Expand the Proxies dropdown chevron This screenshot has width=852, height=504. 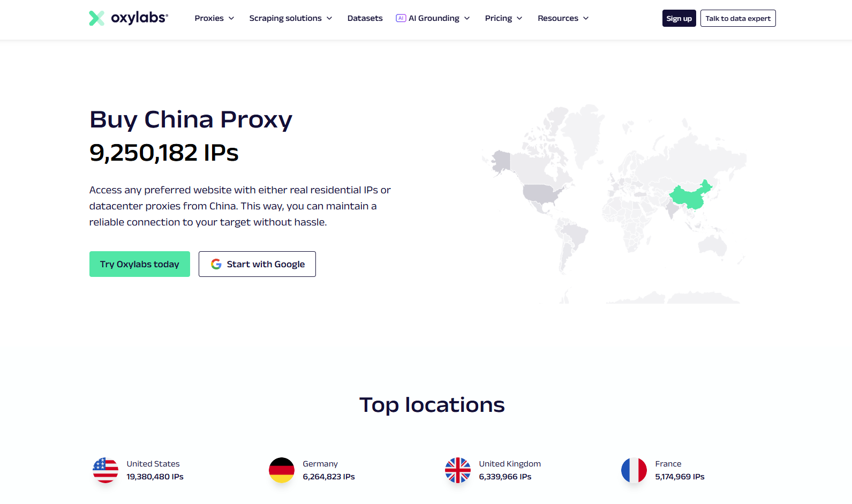coord(231,18)
